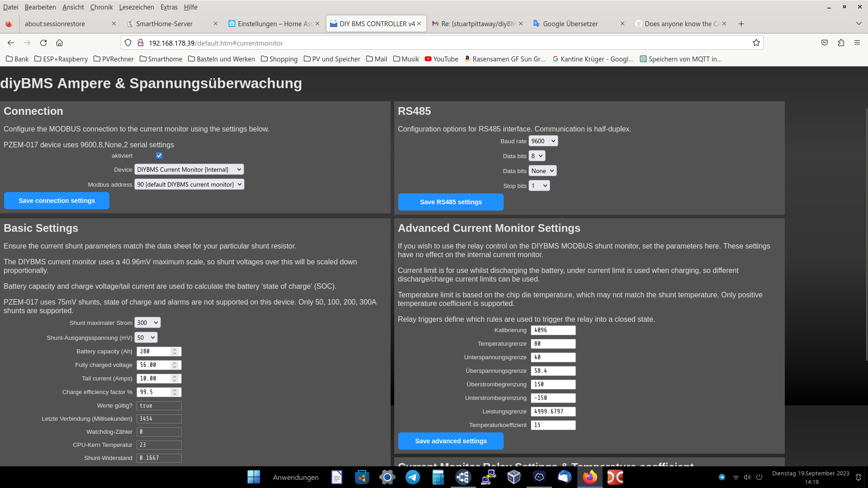Open the tracking protection shield menu
868x488 pixels.
tap(128, 42)
